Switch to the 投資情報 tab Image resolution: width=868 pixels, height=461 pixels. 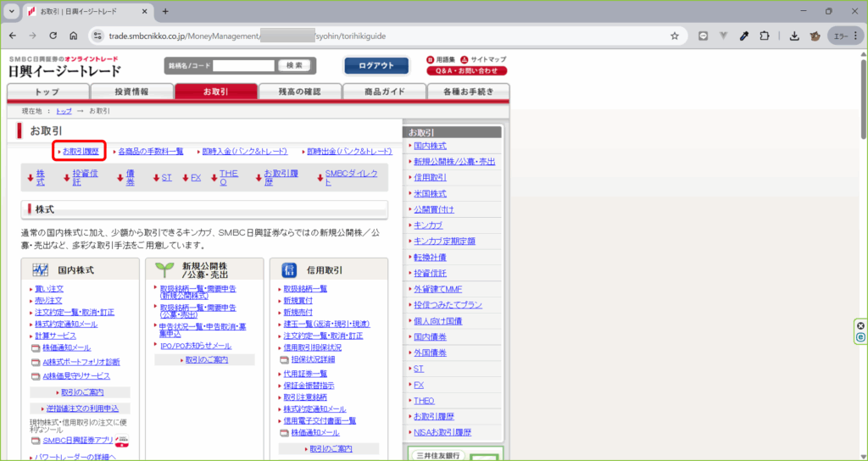(x=131, y=92)
